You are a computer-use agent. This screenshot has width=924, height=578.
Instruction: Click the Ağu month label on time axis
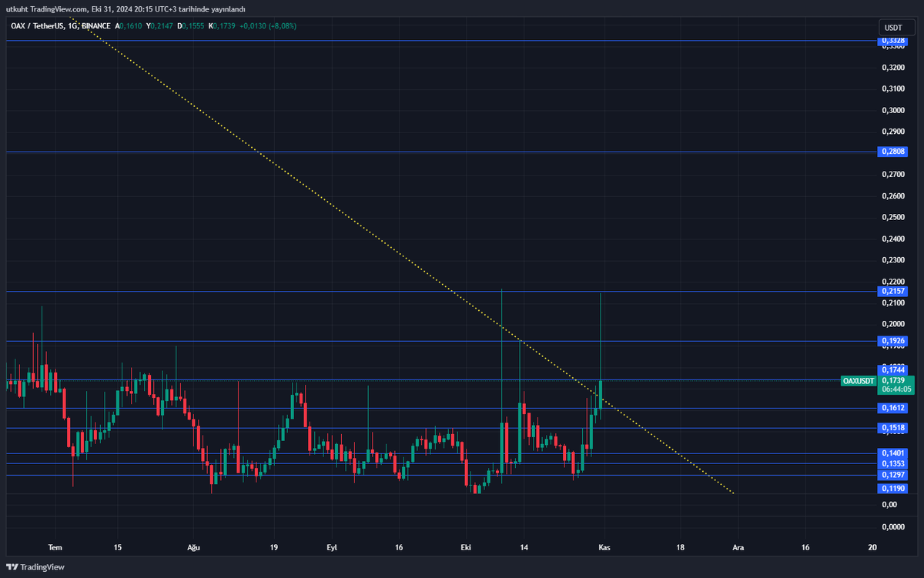click(x=195, y=547)
